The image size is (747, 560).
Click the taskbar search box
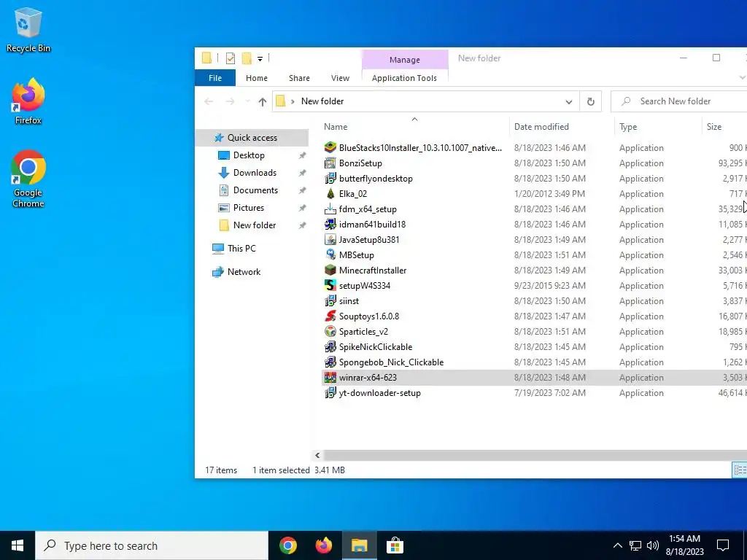[152, 545]
